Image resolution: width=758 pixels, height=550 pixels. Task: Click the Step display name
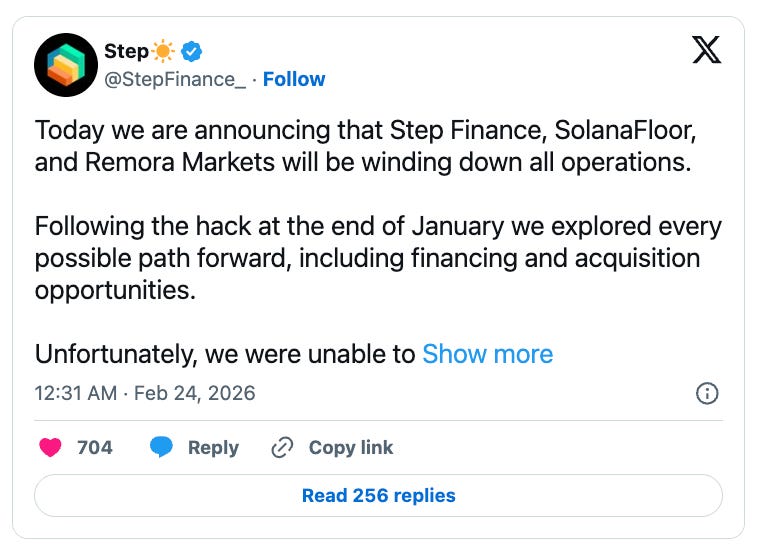pos(124,51)
